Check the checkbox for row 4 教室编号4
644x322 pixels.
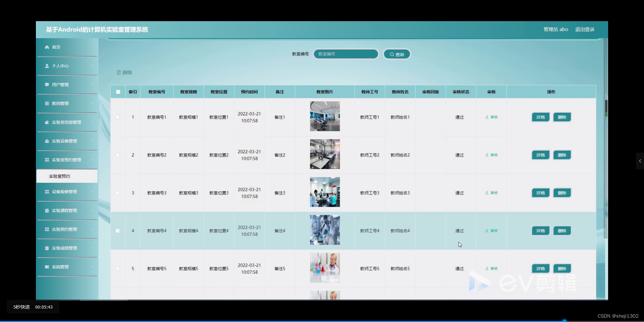click(118, 231)
